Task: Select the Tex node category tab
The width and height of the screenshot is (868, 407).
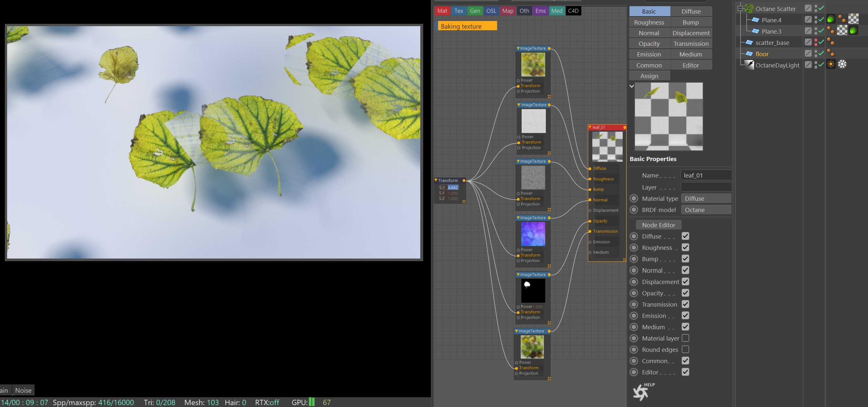Action: (x=459, y=11)
